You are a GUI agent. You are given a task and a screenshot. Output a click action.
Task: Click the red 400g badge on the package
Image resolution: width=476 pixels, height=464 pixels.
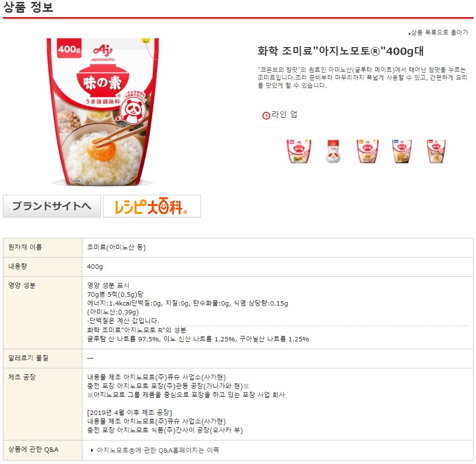click(x=70, y=49)
